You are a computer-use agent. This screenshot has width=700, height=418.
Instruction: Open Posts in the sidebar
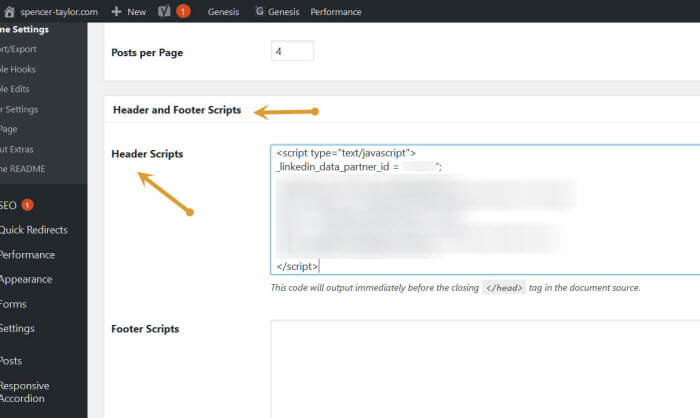(11, 361)
